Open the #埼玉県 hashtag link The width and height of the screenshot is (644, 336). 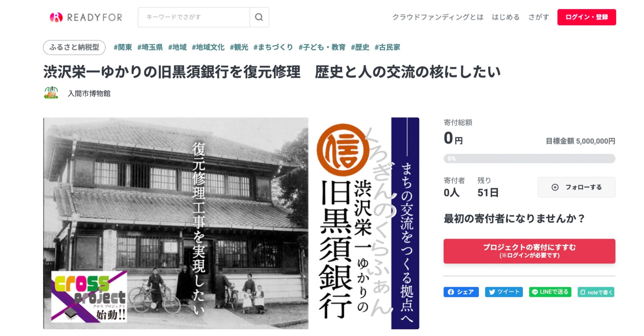(x=150, y=48)
